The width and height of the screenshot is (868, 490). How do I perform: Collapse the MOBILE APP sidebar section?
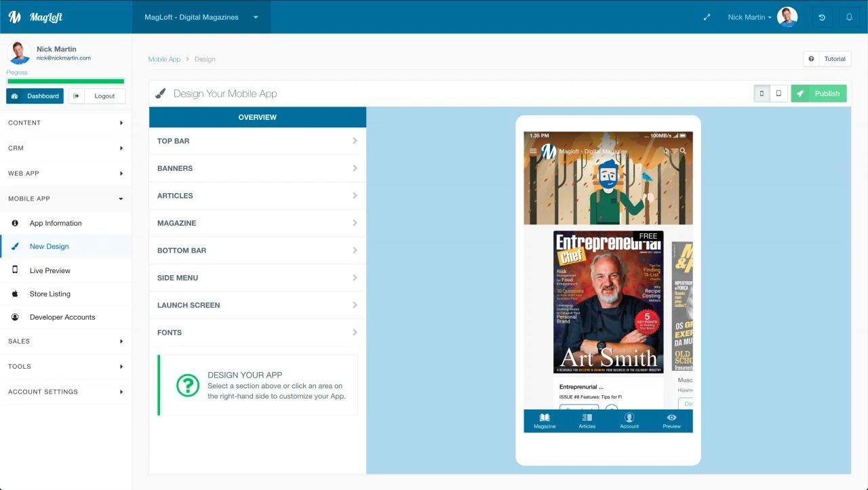(65, 199)
